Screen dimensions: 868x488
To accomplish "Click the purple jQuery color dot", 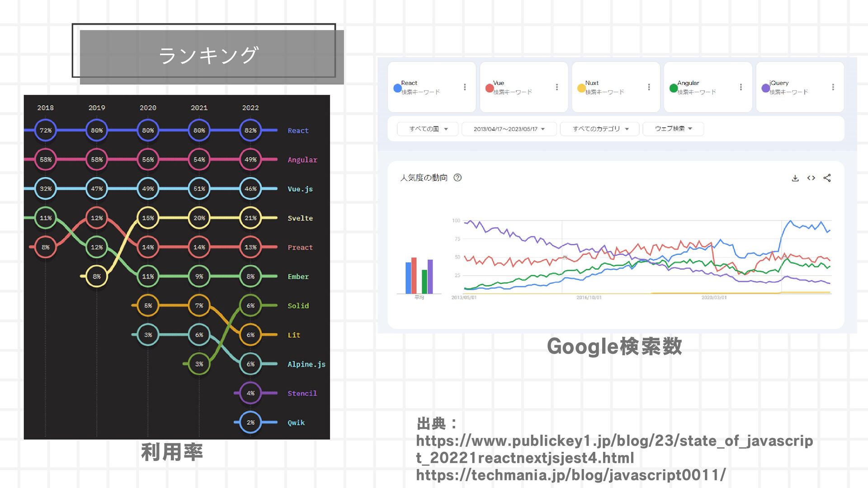I will pos(765,88).
